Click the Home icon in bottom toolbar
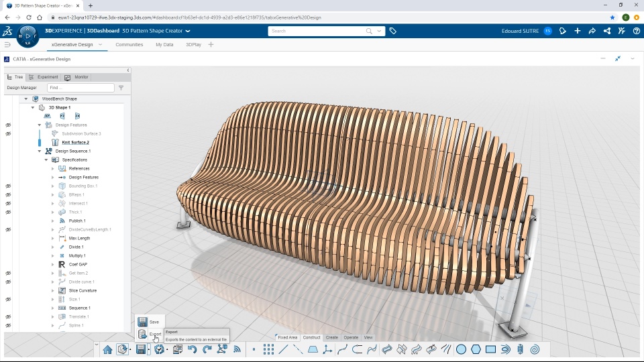The height and width of the screenshot is (362, 644). tap(107, 349)
